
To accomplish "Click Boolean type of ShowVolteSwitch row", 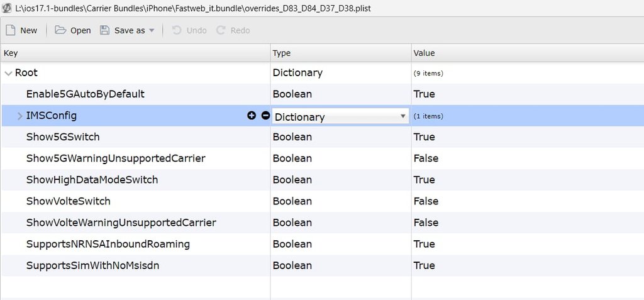I will coord(292,201).
